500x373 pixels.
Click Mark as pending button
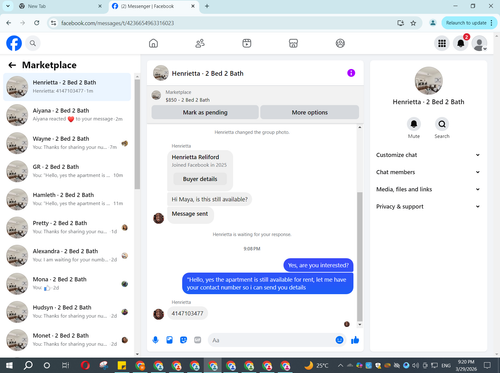[x=205, y=112]
